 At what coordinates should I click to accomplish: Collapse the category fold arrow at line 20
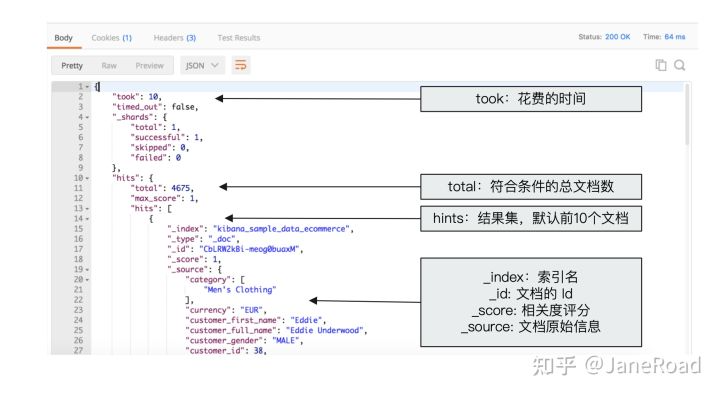[x=87, y=280]
